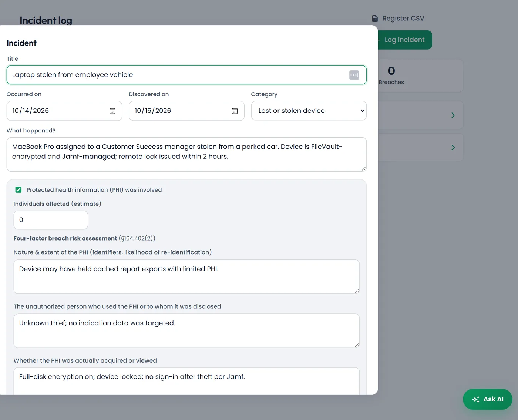The height and width of the screenshot is (420, 518).
Task: Open the calendar picker for Discovered on
Action: pyautogui.click(x=235, y=111)
